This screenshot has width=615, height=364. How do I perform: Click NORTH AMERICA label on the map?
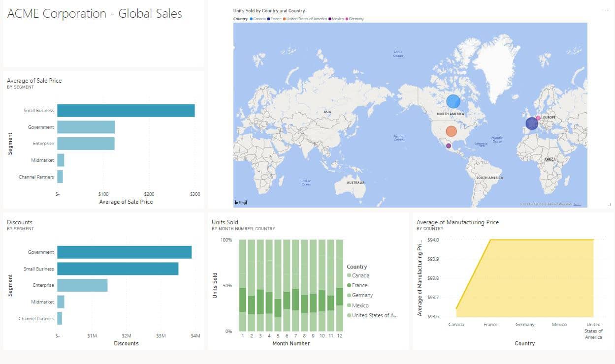[x=451, y=114]
